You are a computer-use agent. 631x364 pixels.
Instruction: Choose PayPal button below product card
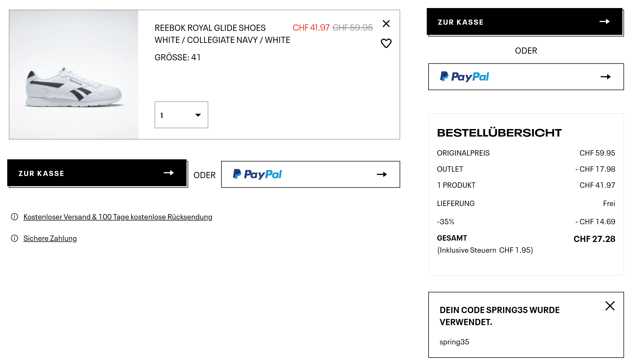click(x=310, y=174)
